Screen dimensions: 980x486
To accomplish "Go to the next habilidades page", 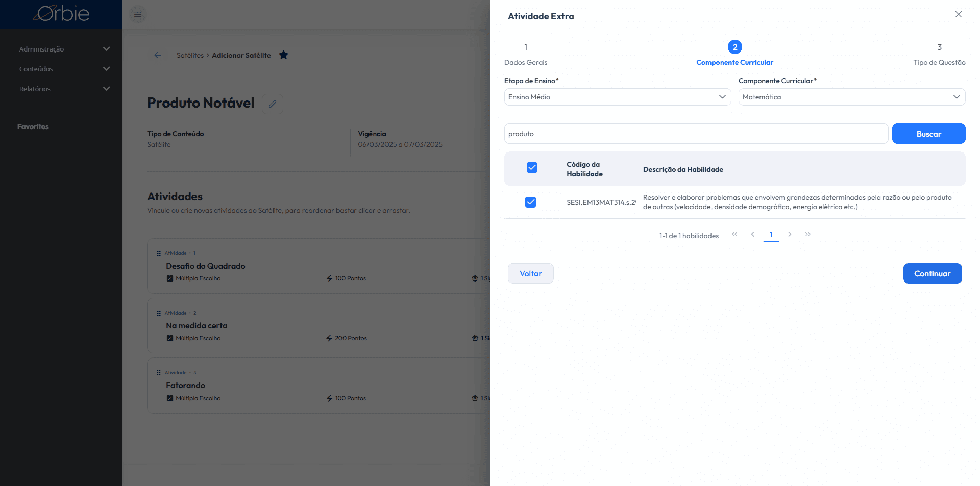I will [790, 234].
